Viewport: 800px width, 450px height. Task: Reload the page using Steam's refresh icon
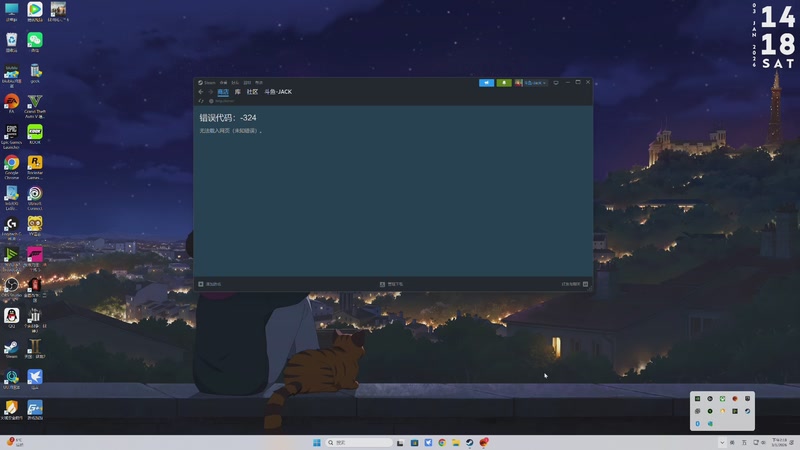pos(201,101)
